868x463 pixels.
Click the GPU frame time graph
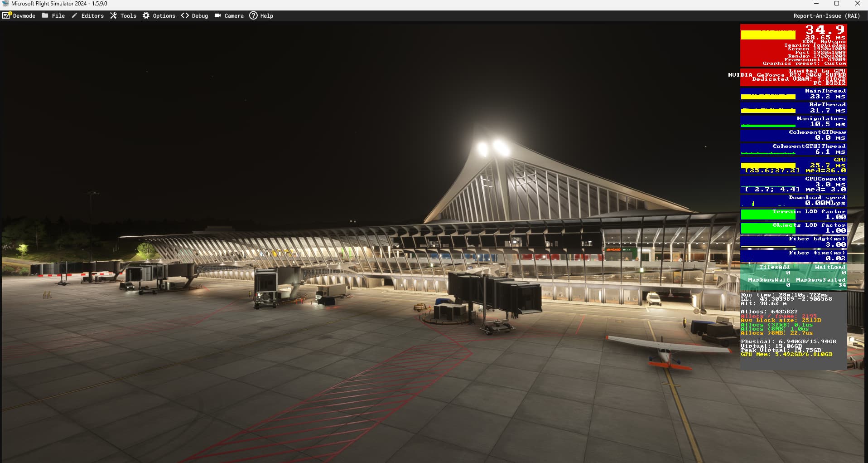pos(768,166)
